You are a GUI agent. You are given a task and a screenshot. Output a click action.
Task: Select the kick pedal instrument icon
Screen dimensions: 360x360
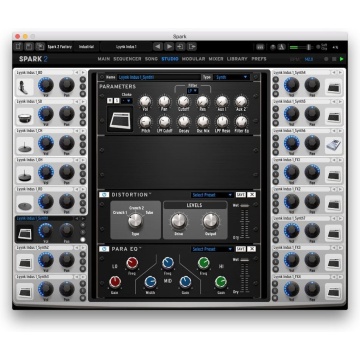click(x=25, y=86)
